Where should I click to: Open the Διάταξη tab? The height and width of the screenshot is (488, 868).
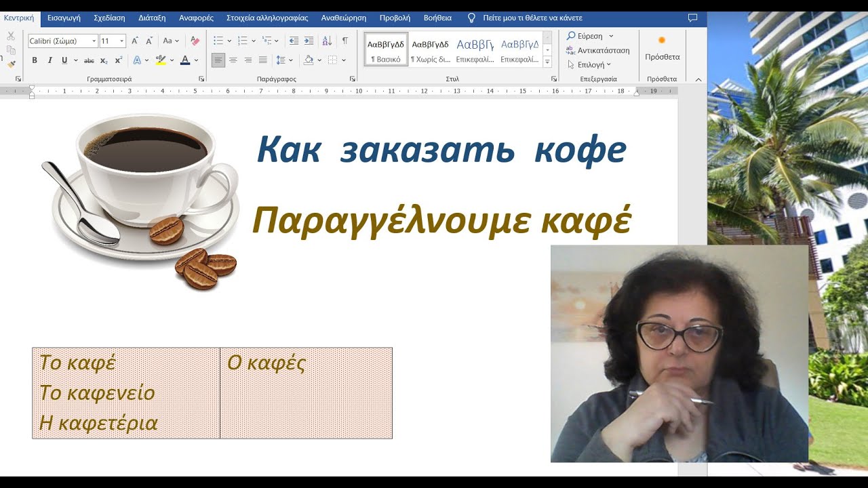152,18
